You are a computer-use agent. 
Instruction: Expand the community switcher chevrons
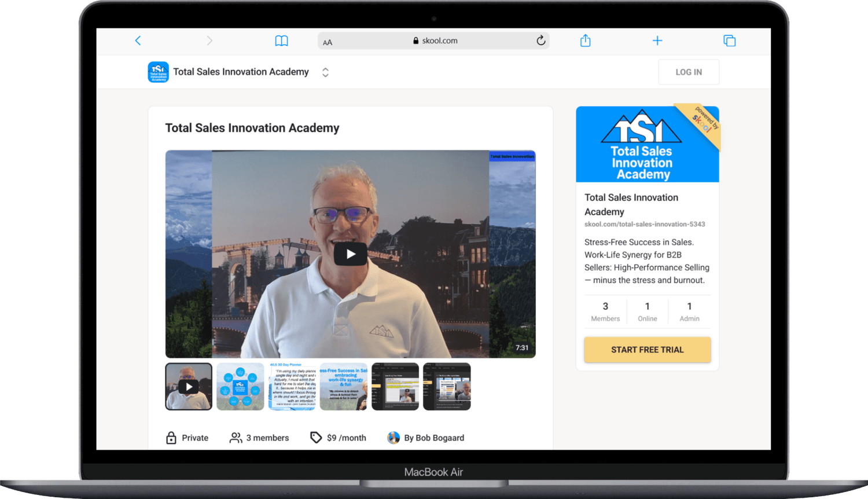click(325, 72)
